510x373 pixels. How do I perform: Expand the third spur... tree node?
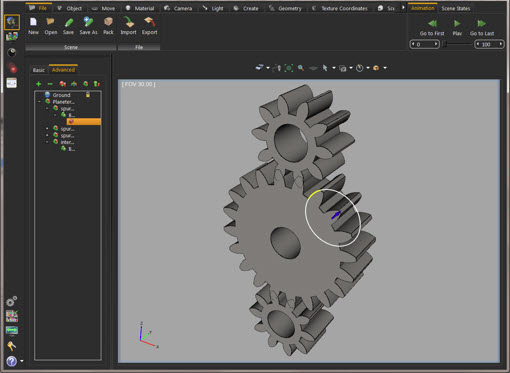47,135
